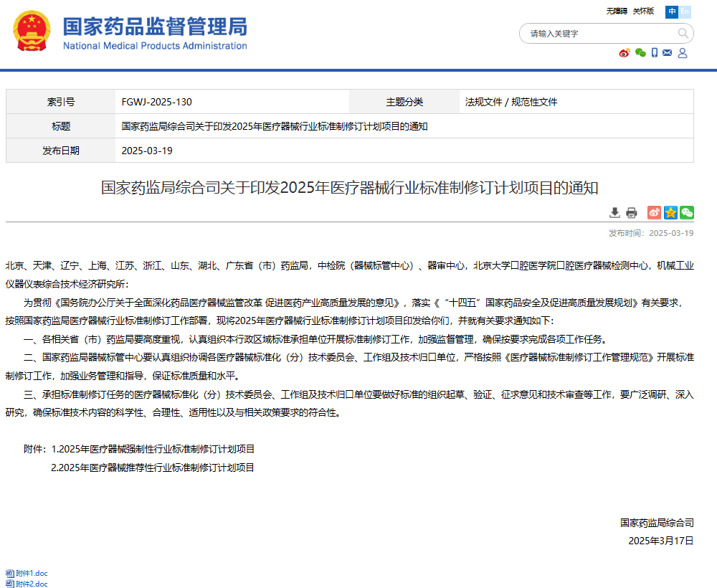The image size is (717, 588).
Task: Enable 无障碍 accessibility mode
Action: point(617,11)
